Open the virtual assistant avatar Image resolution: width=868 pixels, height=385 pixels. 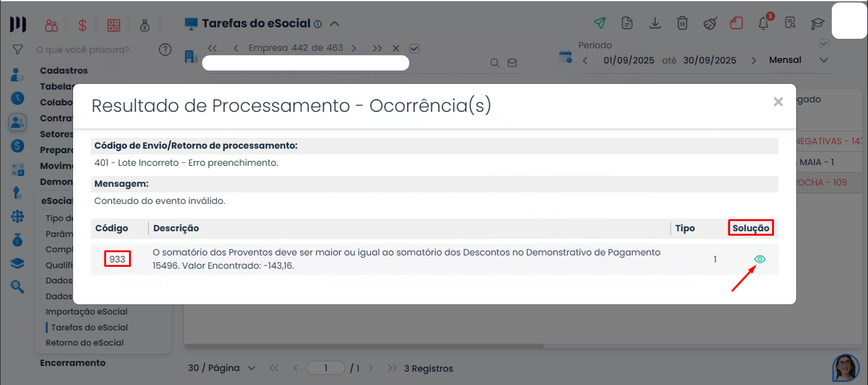pyautogui.click(x=846, y=367)
